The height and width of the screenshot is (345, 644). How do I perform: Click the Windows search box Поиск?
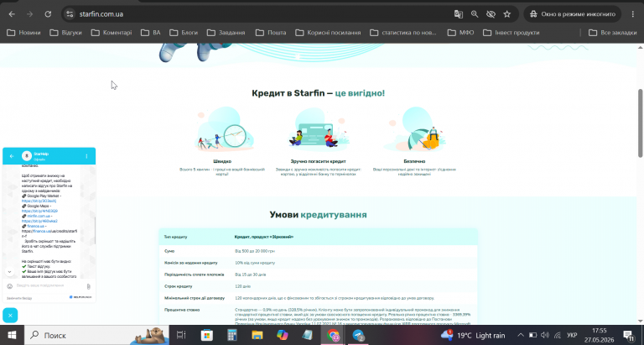[96, 335]
